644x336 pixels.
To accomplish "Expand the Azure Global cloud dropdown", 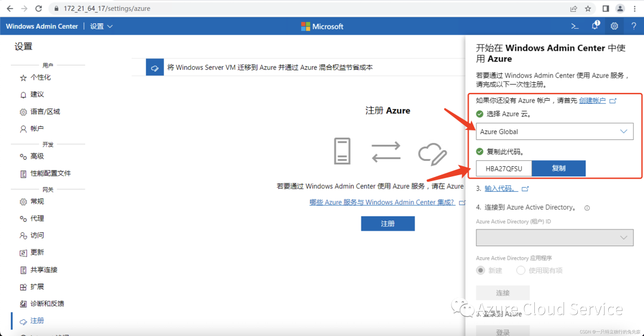I will point(555,132).
